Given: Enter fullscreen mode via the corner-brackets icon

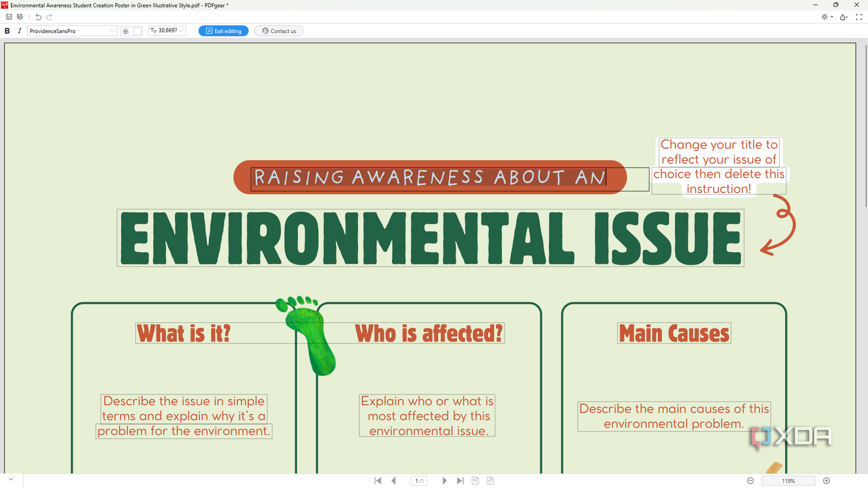Looking at the screenshot, I should pyautogui.click(x=859, y=17).
